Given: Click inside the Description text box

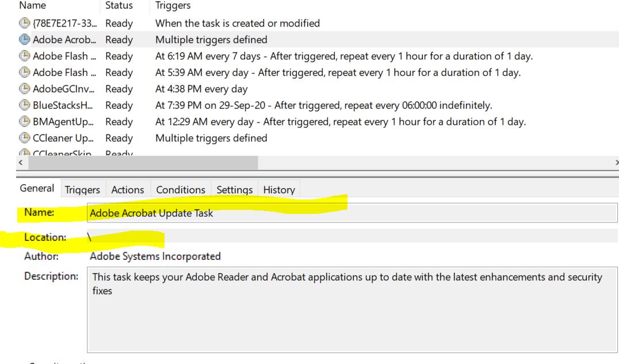Looking at the screenshot, I should (x=352, y=309).
